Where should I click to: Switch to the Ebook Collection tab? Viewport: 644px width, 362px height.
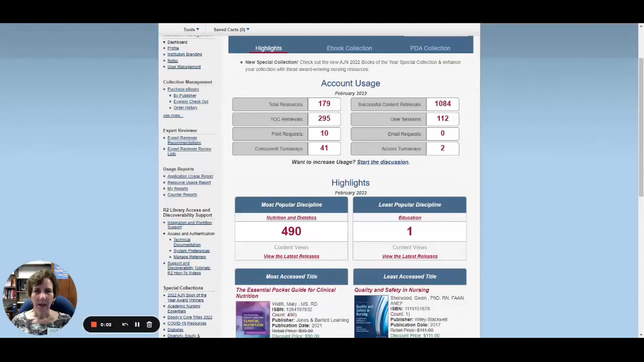click(x=349, y=48)
